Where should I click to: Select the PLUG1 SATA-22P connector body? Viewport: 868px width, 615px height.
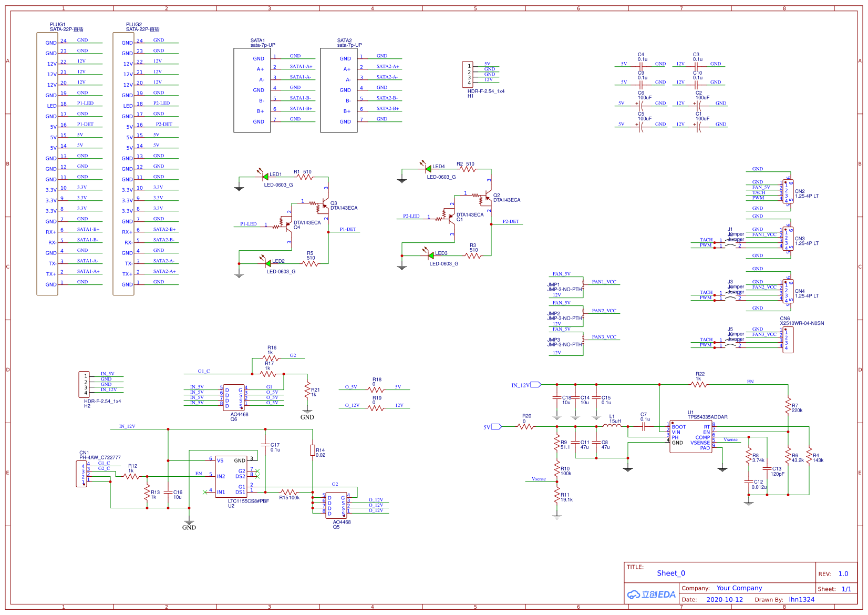tap(47, 163)
